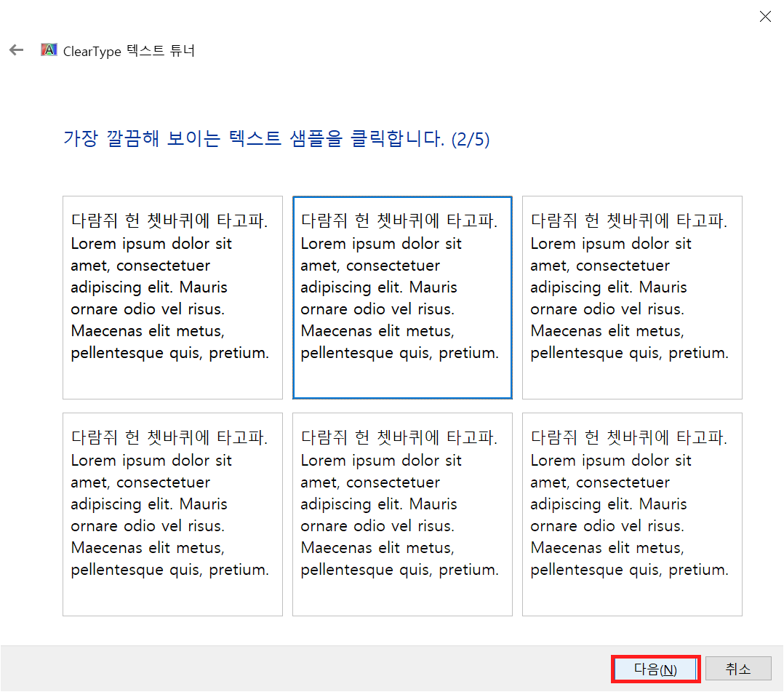This screenshot has width=784, height=692.
Task: Select the bottom-left text sample
Action: click(x=172, y=514)
